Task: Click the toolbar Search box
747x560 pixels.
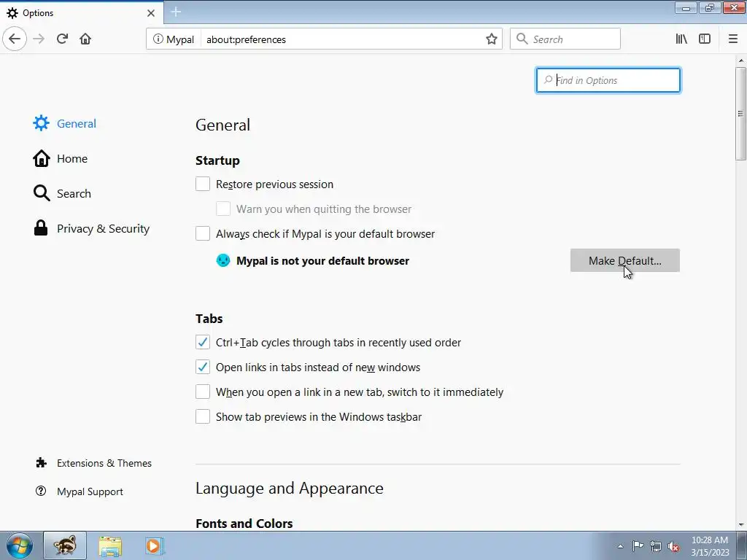Action: (x=565, y=39)
